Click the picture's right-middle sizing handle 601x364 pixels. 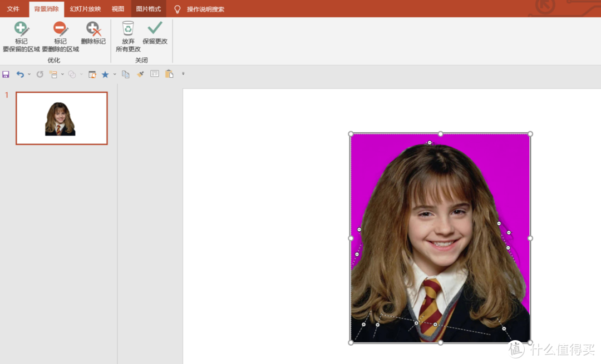click(x=530, y=238)
